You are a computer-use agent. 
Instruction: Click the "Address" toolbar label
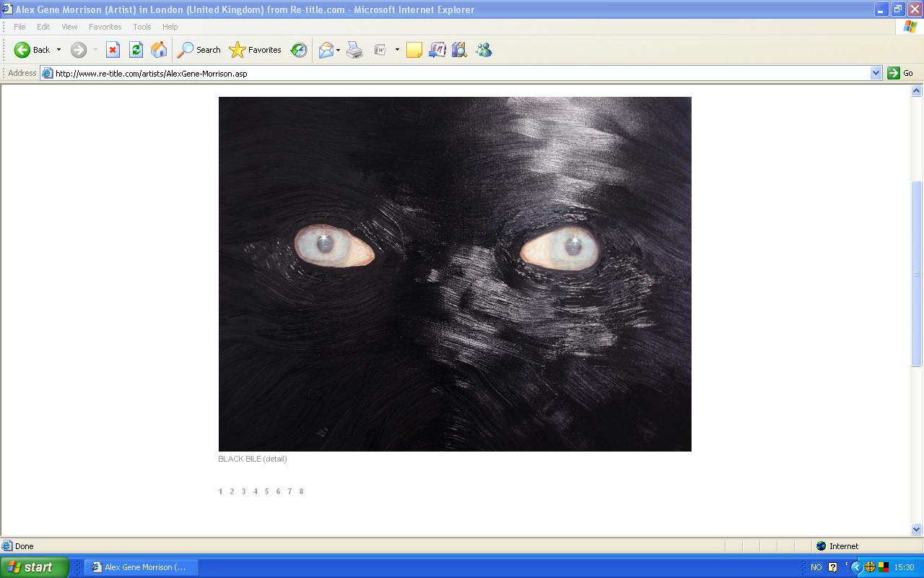click(22, 73)
